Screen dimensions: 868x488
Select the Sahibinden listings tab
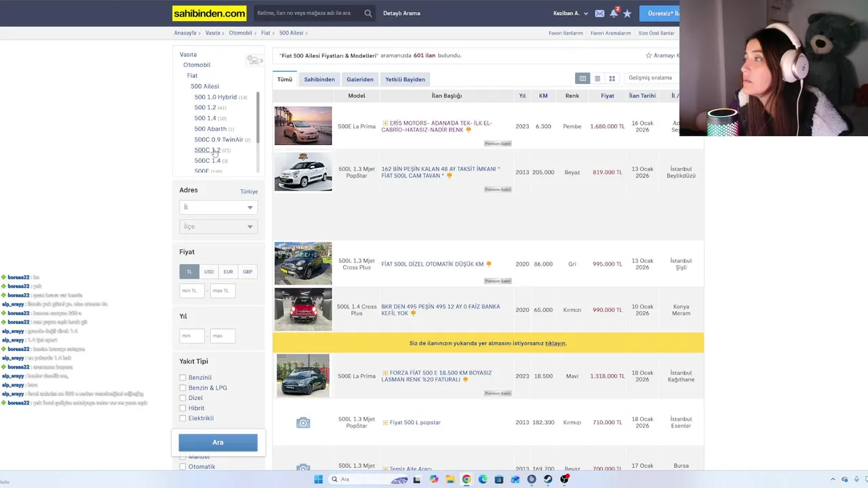pyautogui.click(x=319, y=79)
